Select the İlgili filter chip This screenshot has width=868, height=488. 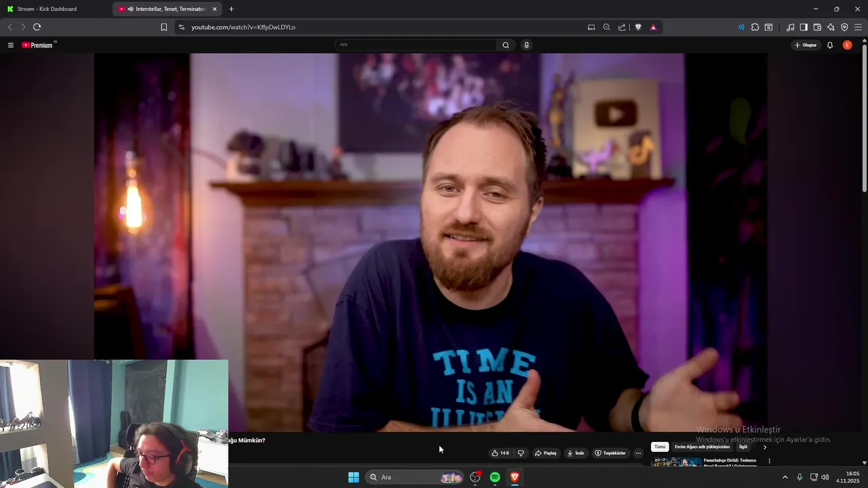[743, 447]
